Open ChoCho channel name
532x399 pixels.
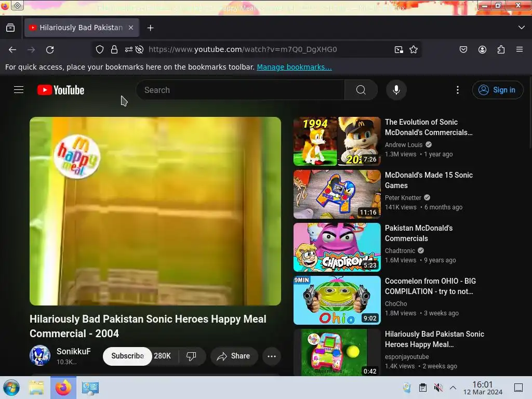396,303
